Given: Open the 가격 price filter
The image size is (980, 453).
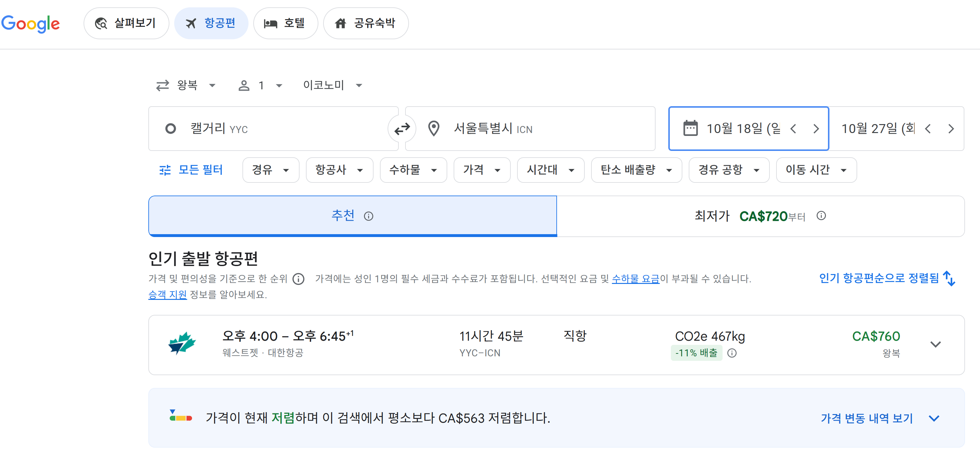Looking at the screenshot, I should pyautogui.click(x=482, y=170).
